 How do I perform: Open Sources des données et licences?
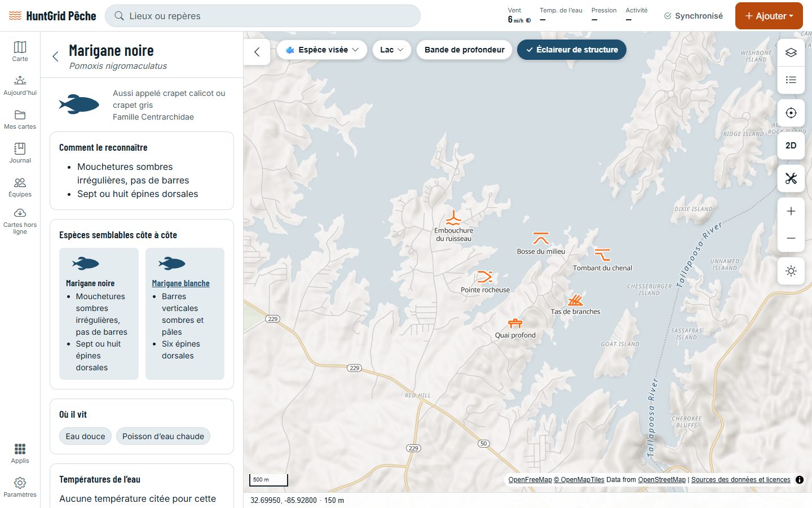(x=741, y=480)
